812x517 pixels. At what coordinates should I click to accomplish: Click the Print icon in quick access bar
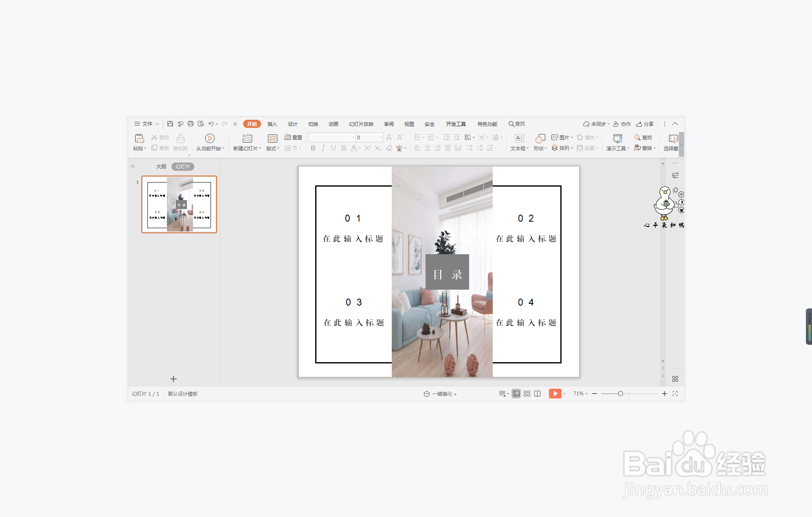click(x=191, y=124)
